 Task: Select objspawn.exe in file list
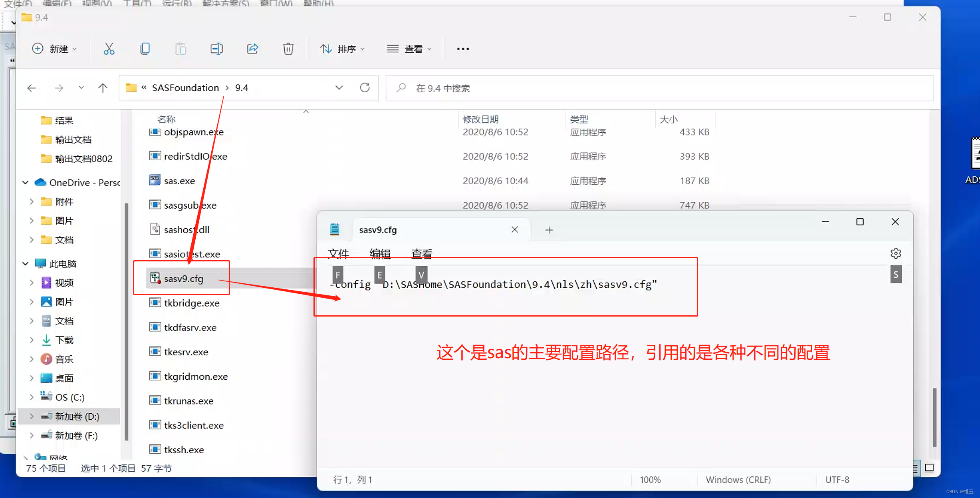pyautogui.click(x=186, y=132)
